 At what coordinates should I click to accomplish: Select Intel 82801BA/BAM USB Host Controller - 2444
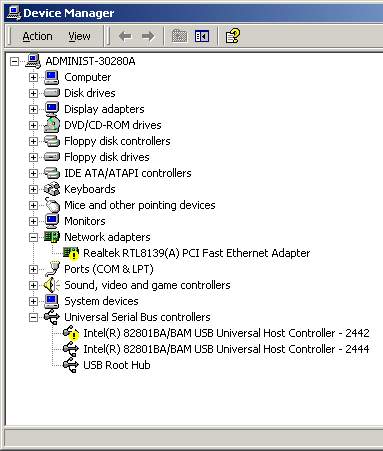pyautogui.click(x=226, y=349)
